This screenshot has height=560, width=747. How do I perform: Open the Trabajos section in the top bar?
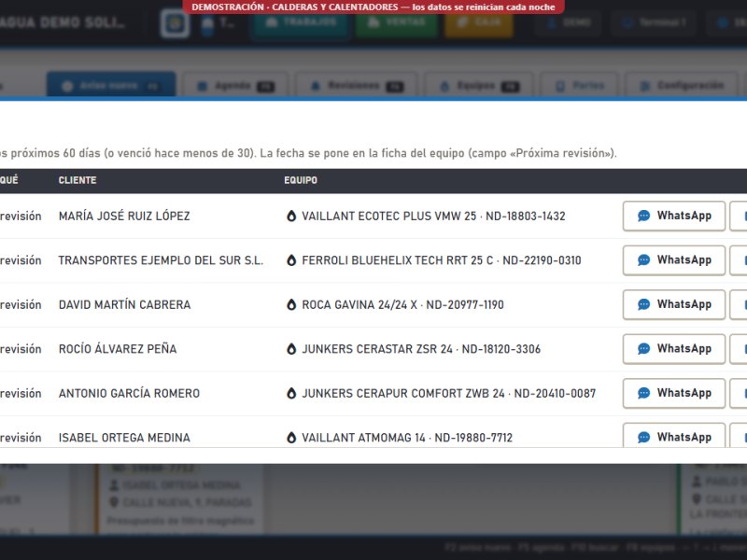pyautogui.click(x=300, y=22)
